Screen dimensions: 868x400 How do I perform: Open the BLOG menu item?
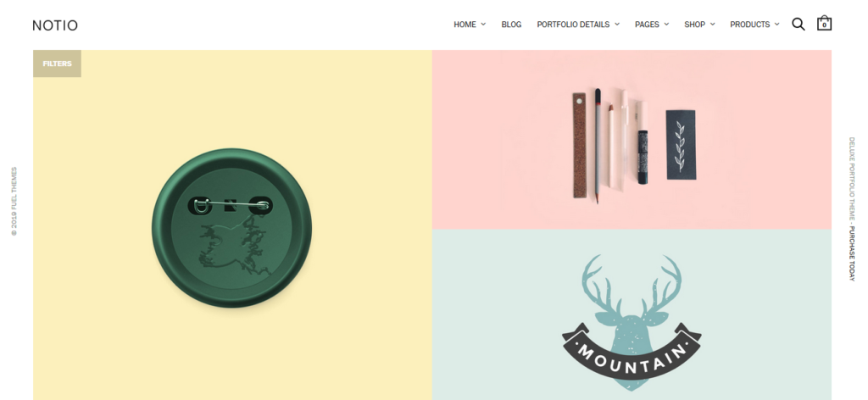(511, 25)
